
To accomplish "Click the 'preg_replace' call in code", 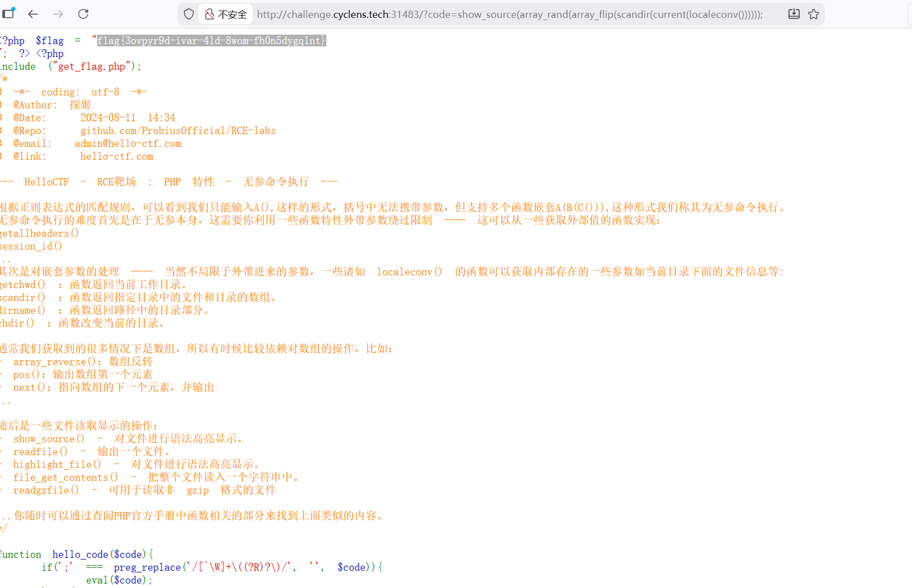I will click(x=148, y=567).
